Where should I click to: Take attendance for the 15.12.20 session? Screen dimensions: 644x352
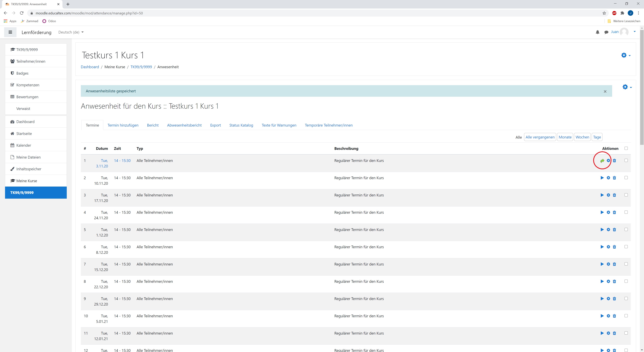tap(602, 264)
